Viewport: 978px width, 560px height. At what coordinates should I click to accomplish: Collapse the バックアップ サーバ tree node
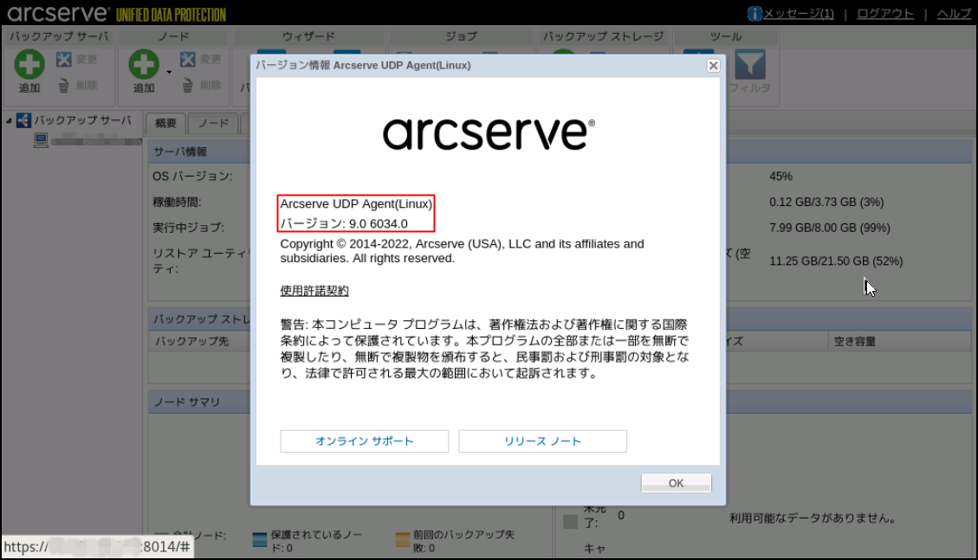coord(9,120)
